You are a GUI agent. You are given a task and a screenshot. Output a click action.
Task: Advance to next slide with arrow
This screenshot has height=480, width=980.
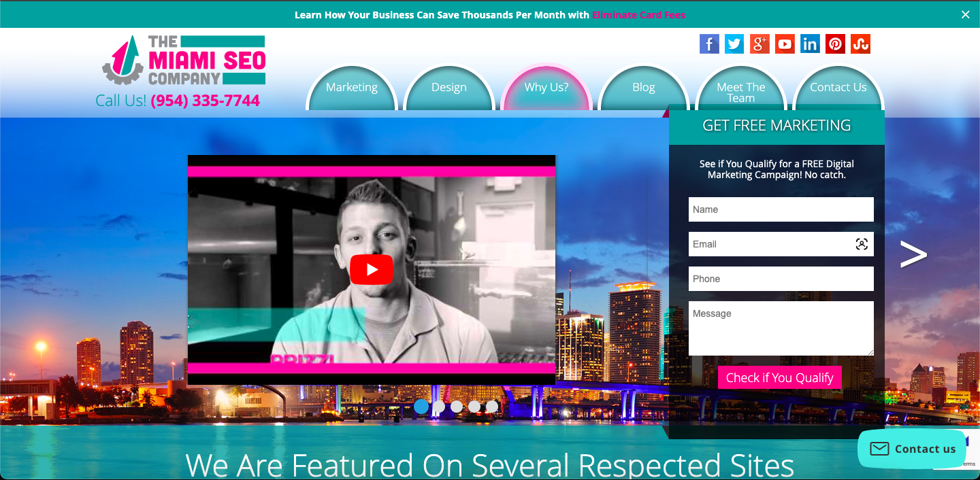(913, 254)
